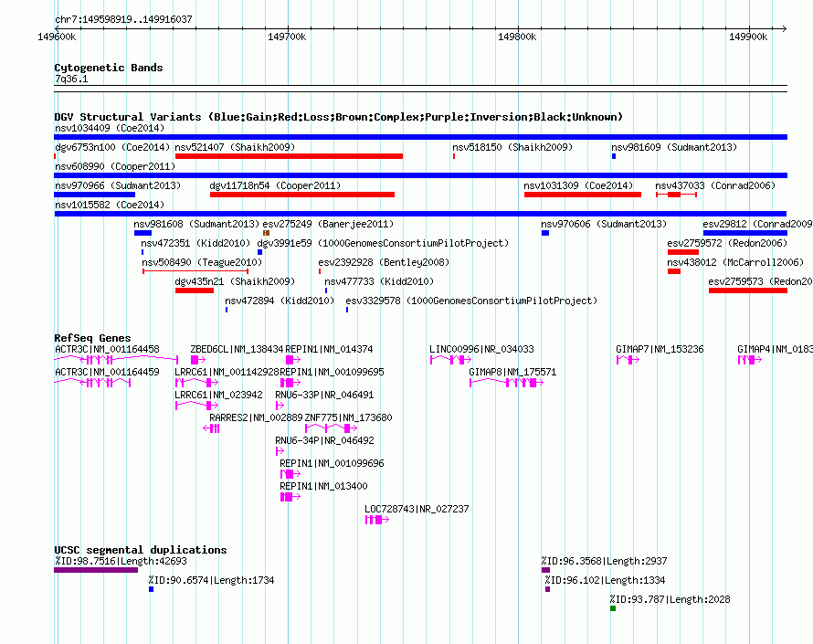Select nsv438012 (McCarroll2006) red marker
Viewport: 813px width, 644px height.
pyautogui.click(x=674, y=271)
